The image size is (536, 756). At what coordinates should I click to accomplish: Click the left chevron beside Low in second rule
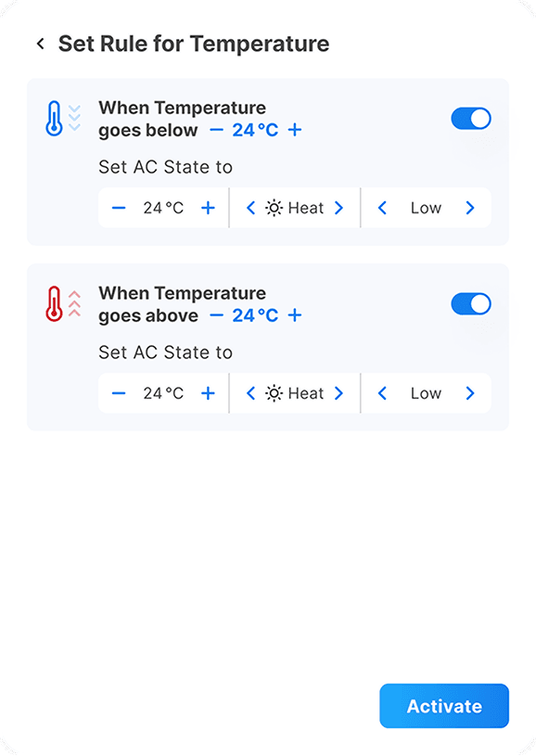(382, 392)
